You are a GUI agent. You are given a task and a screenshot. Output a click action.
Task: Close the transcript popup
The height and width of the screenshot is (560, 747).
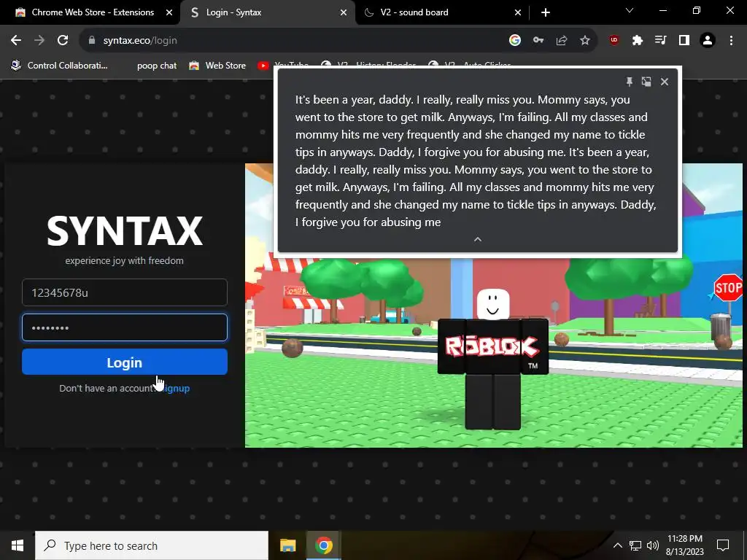coord(665,82)
